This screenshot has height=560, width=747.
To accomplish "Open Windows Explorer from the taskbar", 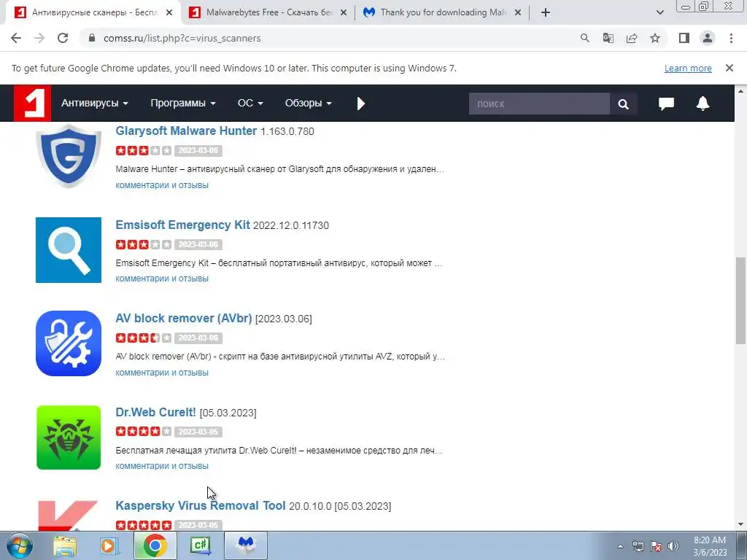I will (65, 545).
